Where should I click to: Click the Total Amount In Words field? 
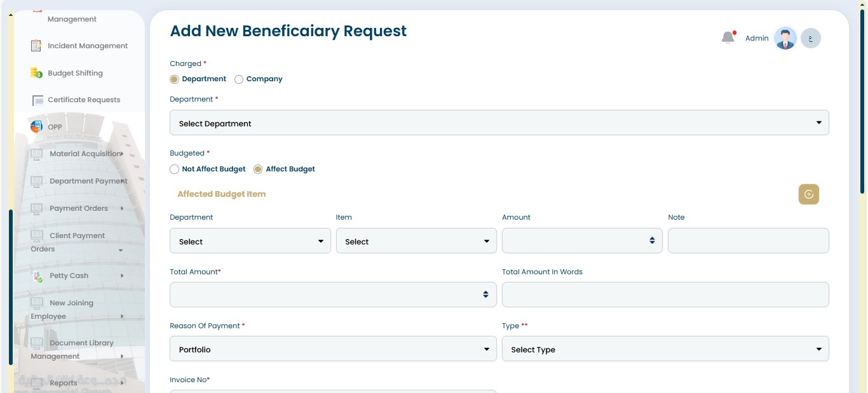665,295
